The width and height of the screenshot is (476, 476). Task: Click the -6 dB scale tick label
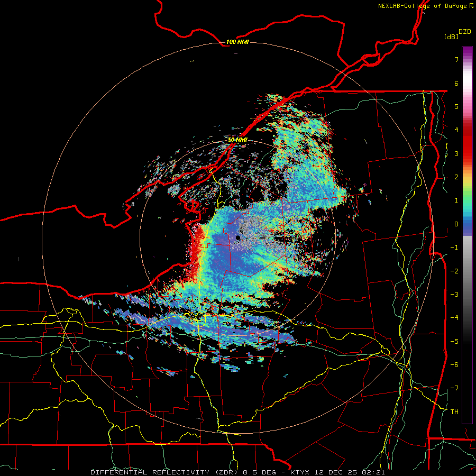coord(454,364)
